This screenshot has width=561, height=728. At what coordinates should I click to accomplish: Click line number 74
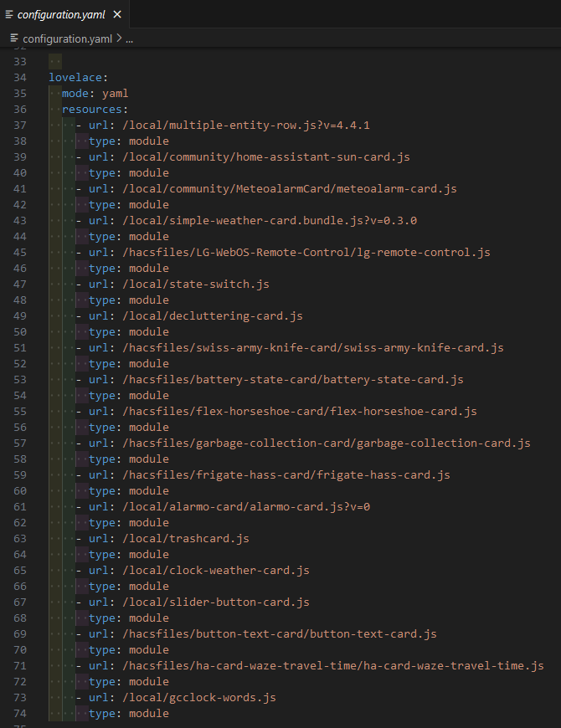point(20,714)
